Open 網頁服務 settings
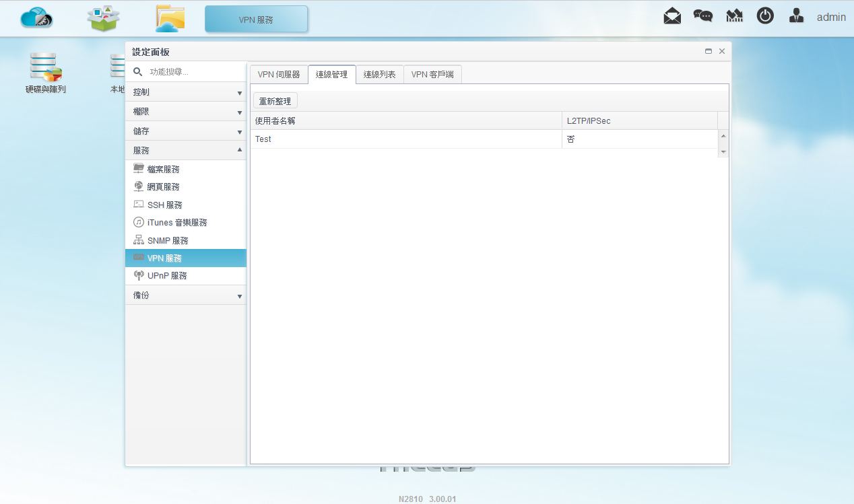854x504 pixels. pos(186,186)
